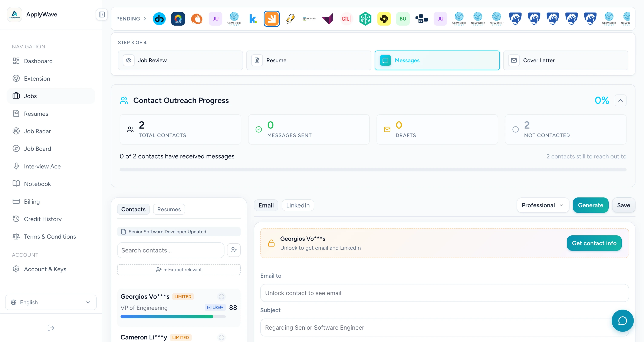Go to the Job Review step
The width and height of the screenshot is (644, 342).
click(x=181, y=60)
